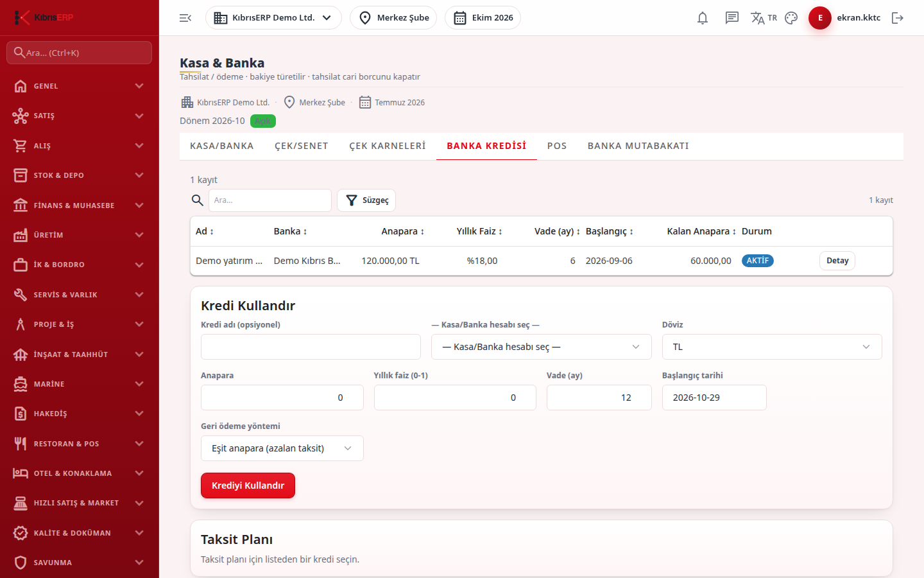The width and height of the screenshot is (924, 578).
Task: Collapse the sidebar with the hamburger icon
Action: [x=185, y=18]
